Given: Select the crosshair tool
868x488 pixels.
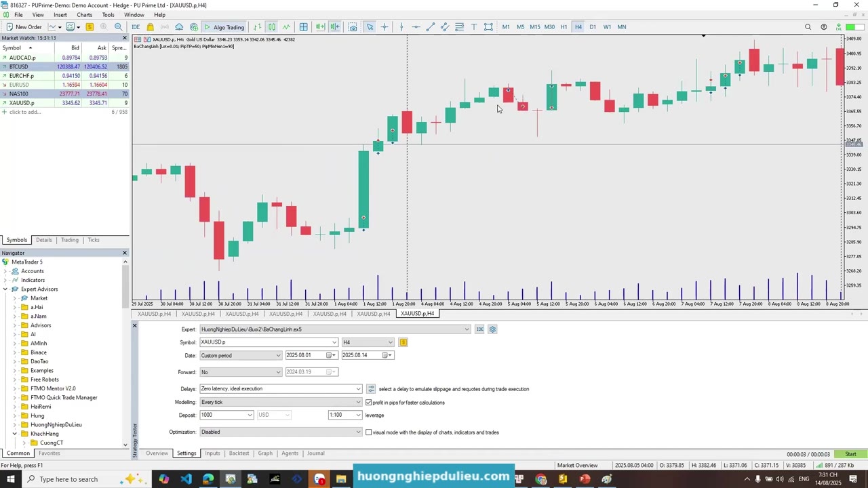Looking at the screenshot, I should [384, 27].
